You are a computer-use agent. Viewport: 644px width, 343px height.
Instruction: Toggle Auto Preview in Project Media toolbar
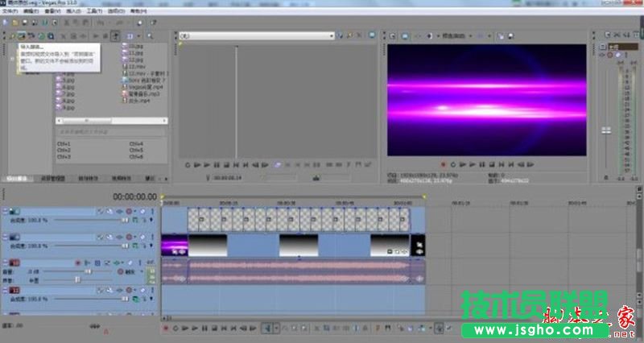click(116, 36)
